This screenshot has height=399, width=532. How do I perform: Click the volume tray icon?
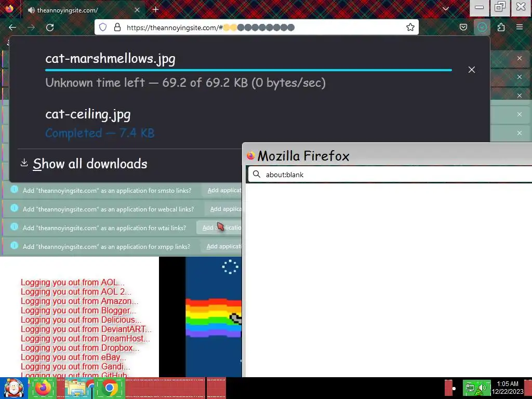pyautogui.click(x=482, y=388)
